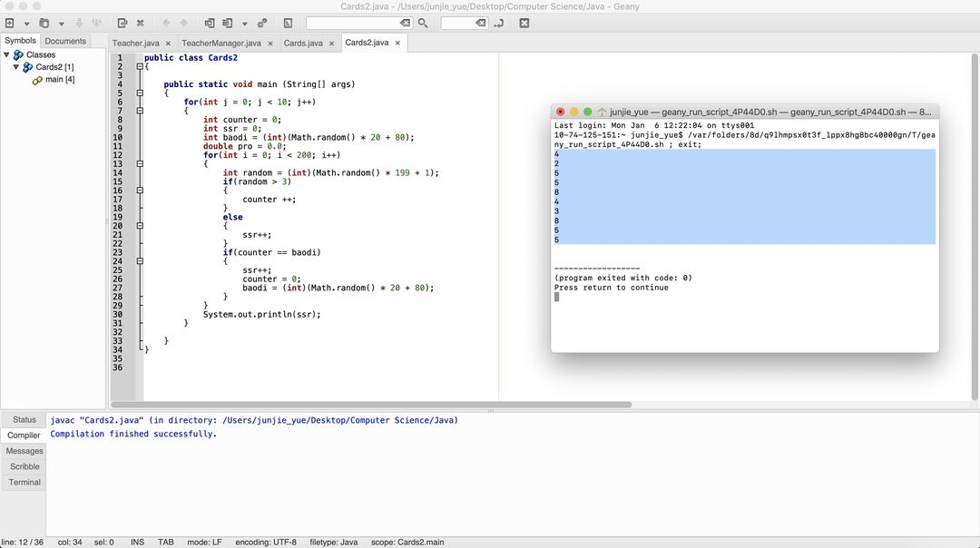The width and height of the screenshot is (980, 548).
Task: Open the Scribble tab
Action: 24,466
